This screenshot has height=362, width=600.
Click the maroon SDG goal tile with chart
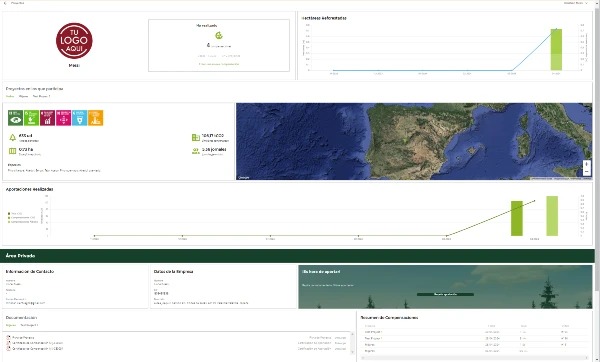47,118
